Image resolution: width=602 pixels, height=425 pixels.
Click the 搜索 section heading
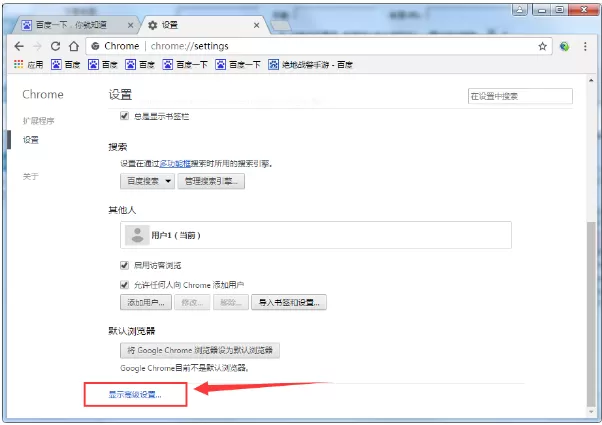coord(117,147)
